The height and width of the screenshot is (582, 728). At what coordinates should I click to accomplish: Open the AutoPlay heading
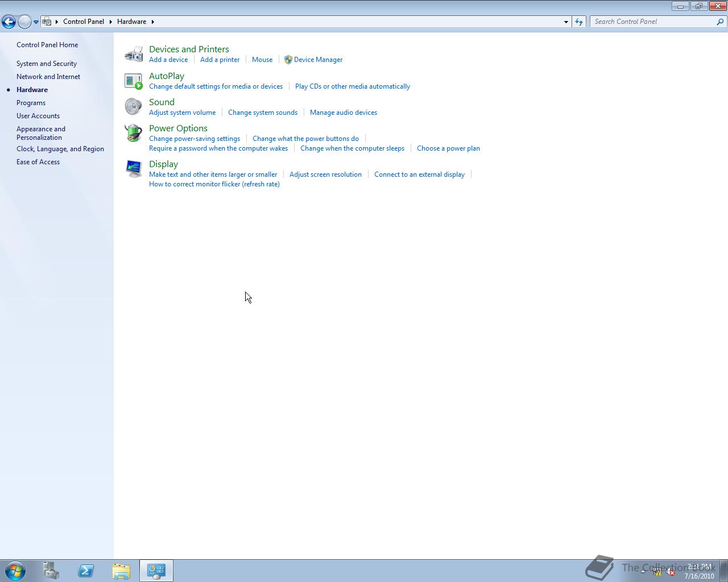click(167, 76)
